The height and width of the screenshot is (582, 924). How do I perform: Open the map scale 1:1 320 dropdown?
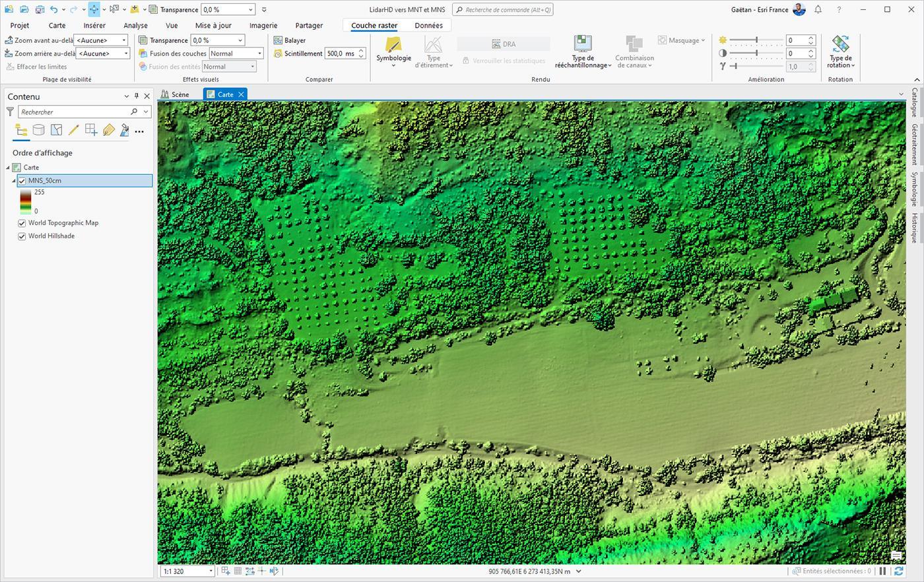pyautogui.click(x=211, y=571)
